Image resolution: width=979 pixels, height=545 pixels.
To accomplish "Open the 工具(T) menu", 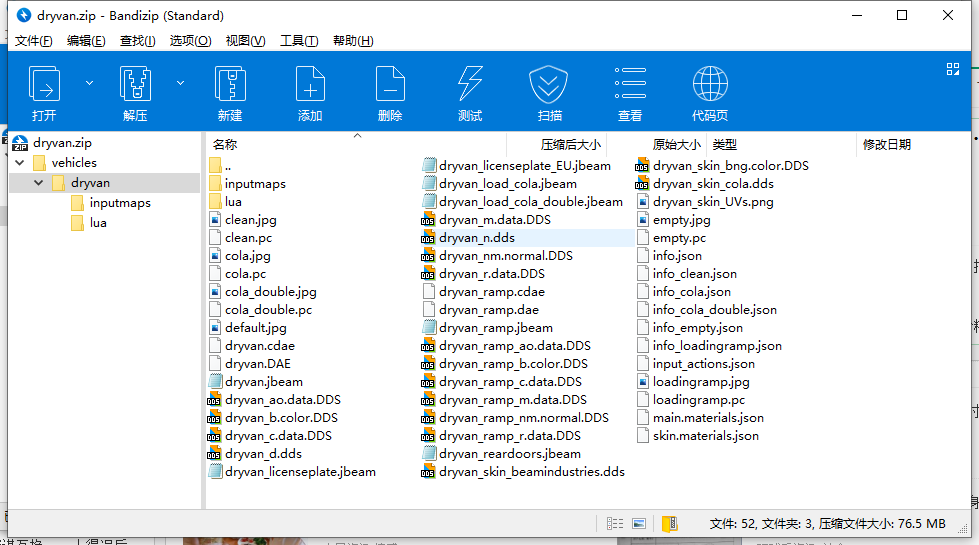I will [x=299, y=41].
